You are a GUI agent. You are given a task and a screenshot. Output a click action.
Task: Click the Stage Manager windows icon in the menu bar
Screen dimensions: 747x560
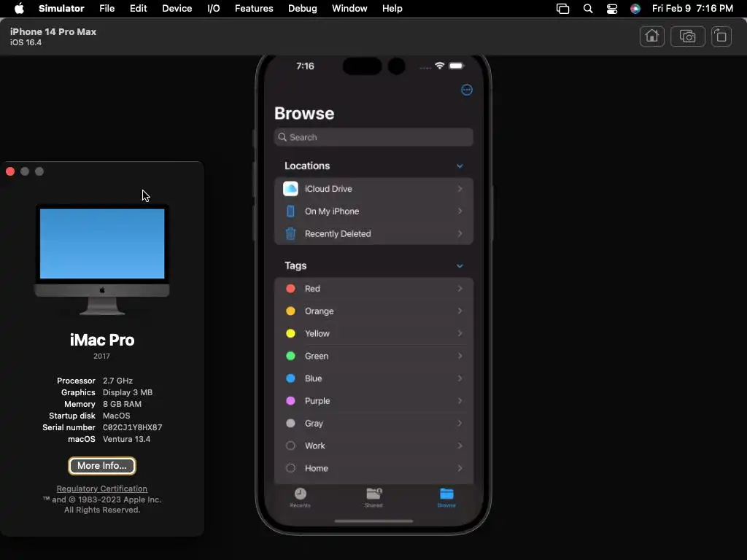tap(562, 9)
